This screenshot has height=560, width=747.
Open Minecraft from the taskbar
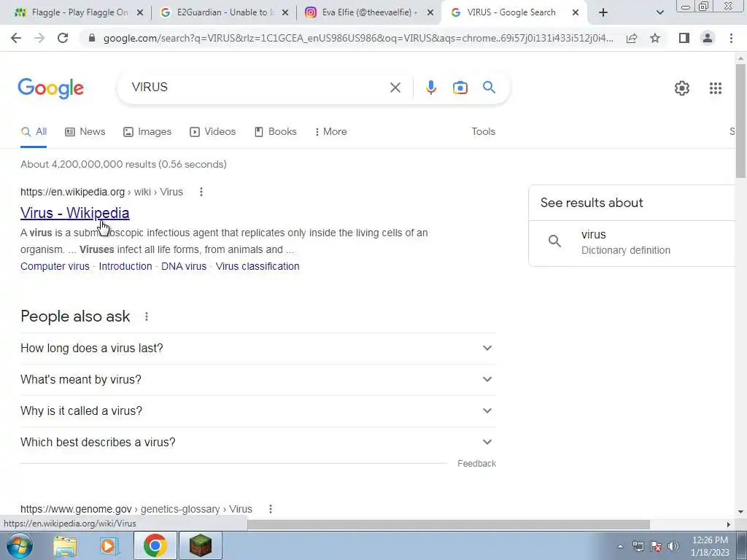pos(200,545)
